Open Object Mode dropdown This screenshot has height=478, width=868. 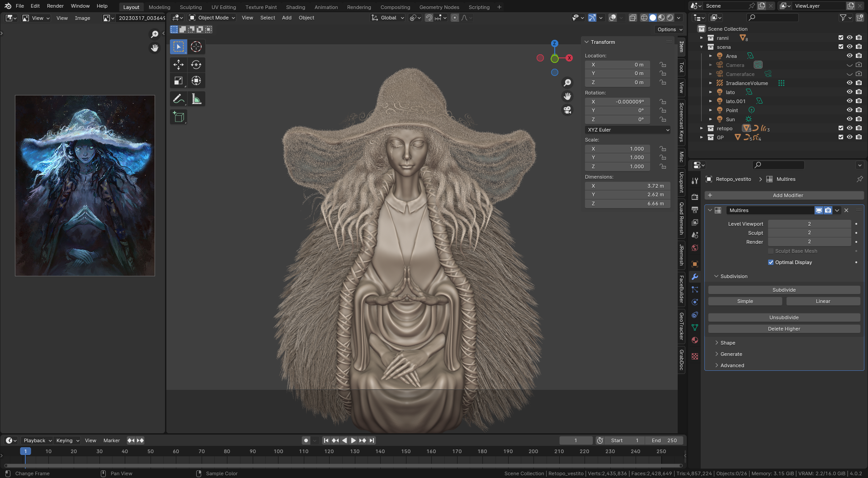[x=212, y=18]
